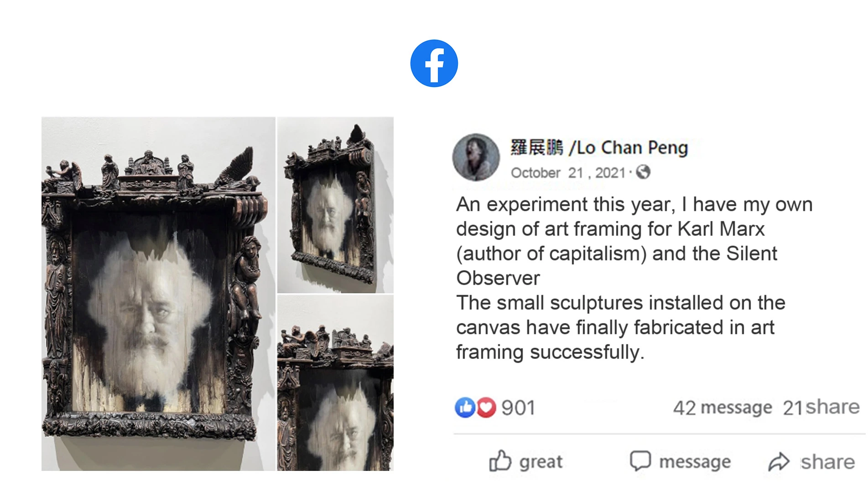Open the Lo Chan Peng profile name link

coord(599,148)
